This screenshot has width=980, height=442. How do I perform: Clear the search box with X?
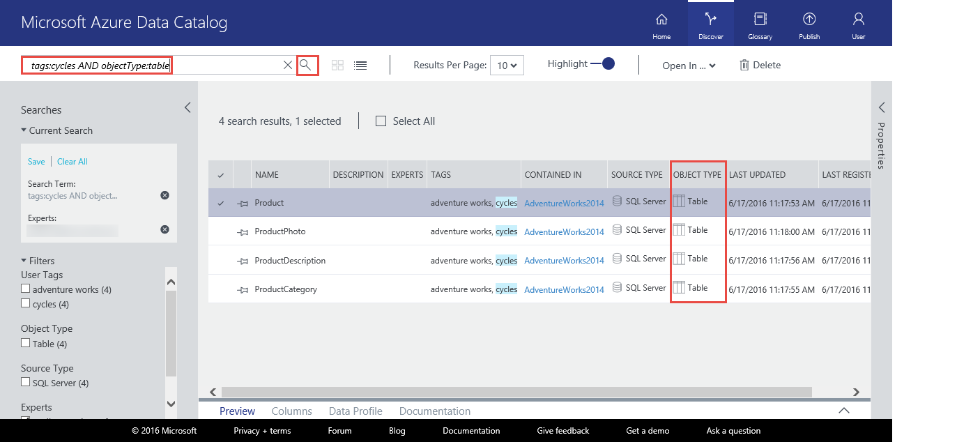click(287, 65)
